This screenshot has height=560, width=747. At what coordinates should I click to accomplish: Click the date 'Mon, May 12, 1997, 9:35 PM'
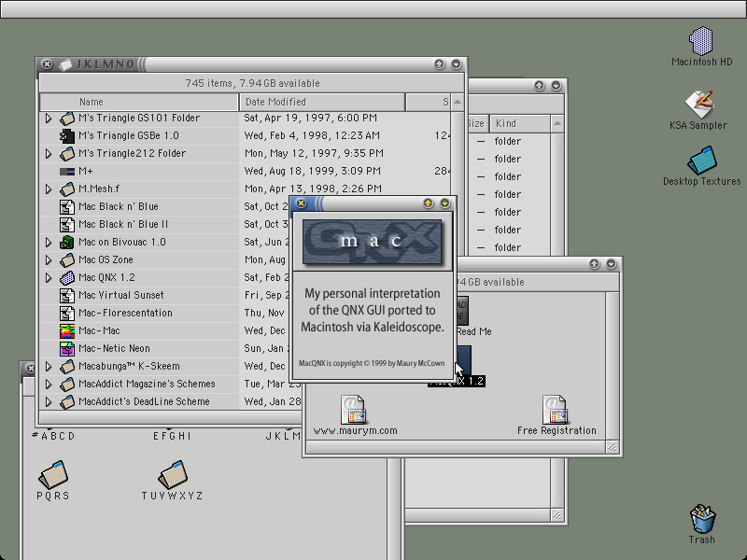314,154
